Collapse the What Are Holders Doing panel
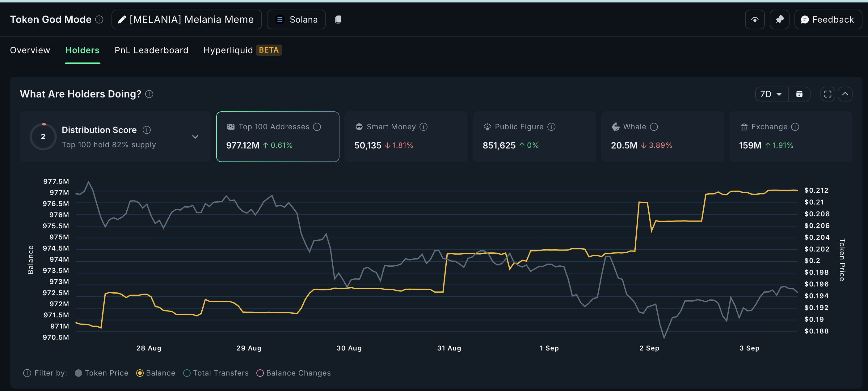 [845, 94]
